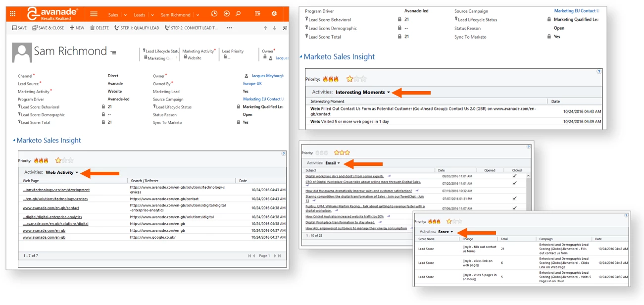The height and width of the screenshot is (305, 644).
Task: Open owner link Jacques Meyburgh
Action: (267, 76)
